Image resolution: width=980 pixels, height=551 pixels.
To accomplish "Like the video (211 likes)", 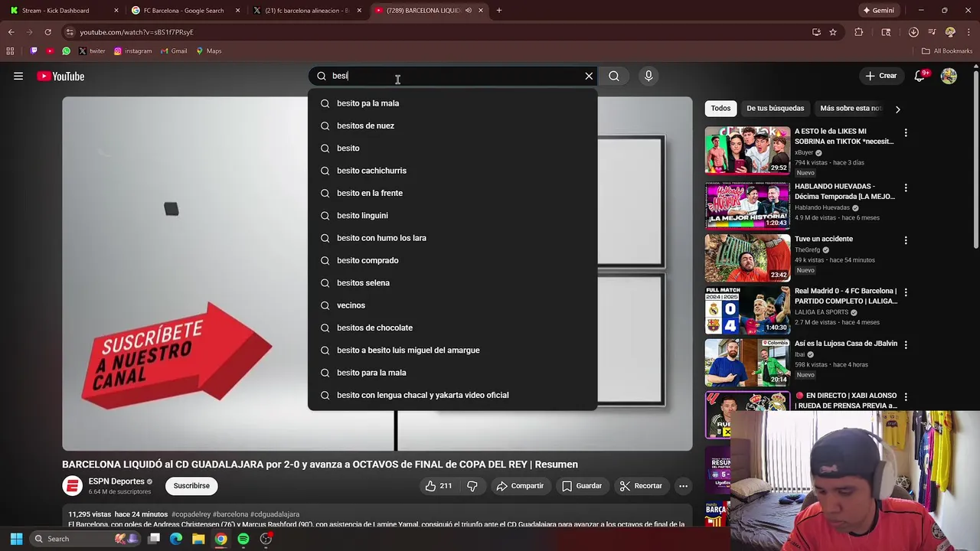I will 438,486.
